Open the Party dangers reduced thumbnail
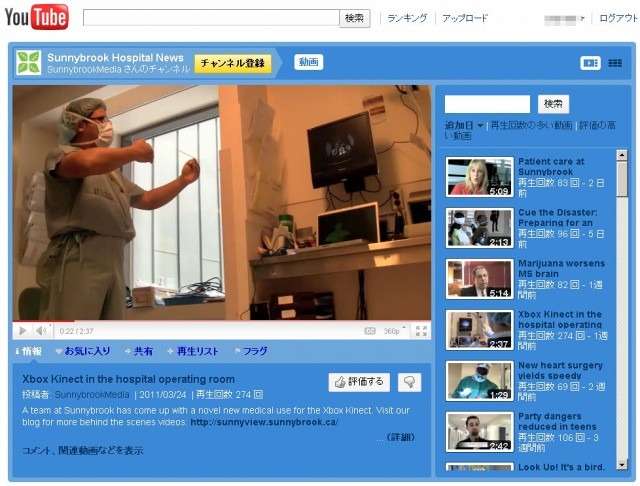The height and width of the screenshot is (486, 640). [x=480, y=432]
